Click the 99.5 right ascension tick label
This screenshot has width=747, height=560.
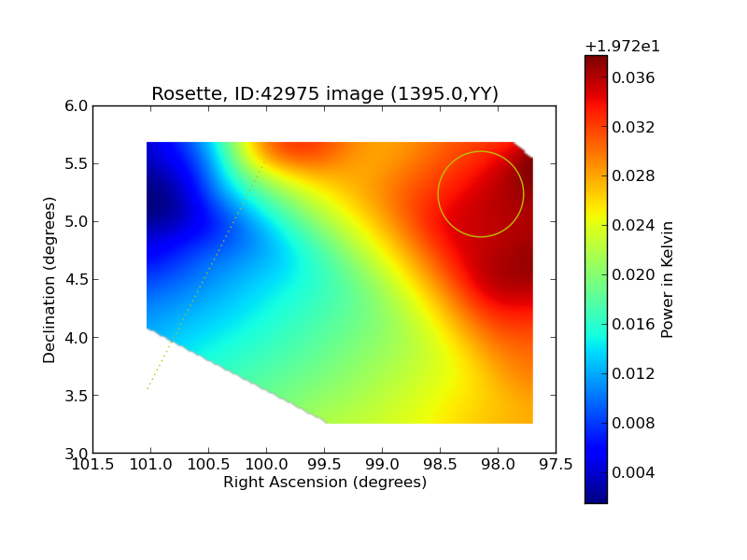click(x=324, y=464)
